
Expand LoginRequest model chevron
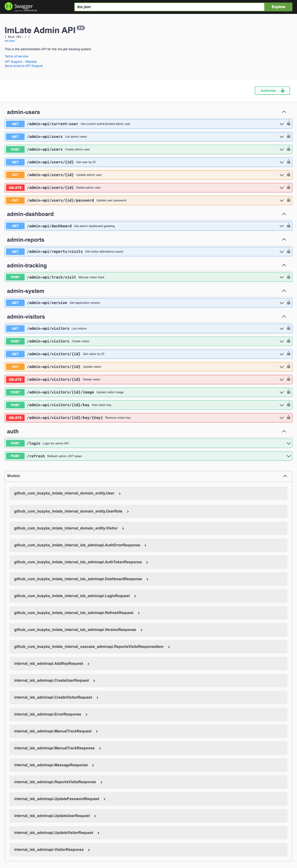click(x=135, y=596)
